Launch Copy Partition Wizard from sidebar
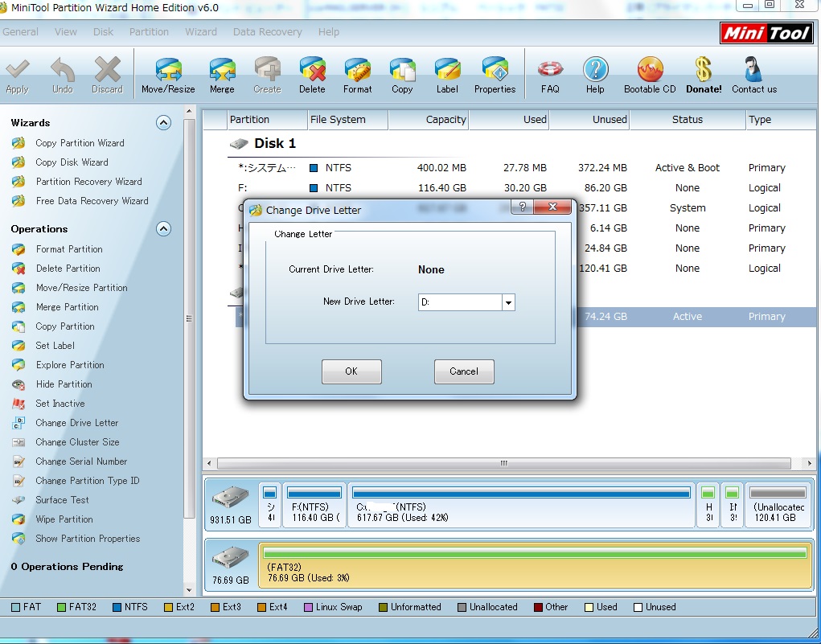The image size is (821, 644). click(x=80, y=143)
